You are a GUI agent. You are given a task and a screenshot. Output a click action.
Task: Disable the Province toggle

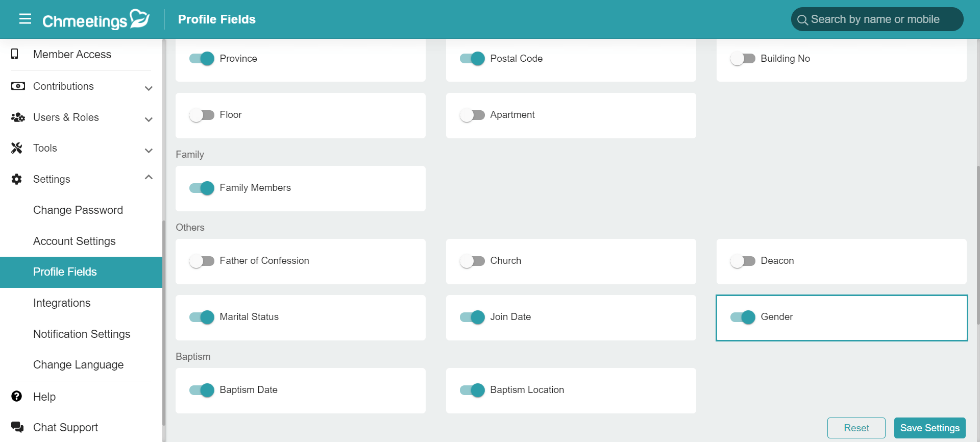[202, 59]
